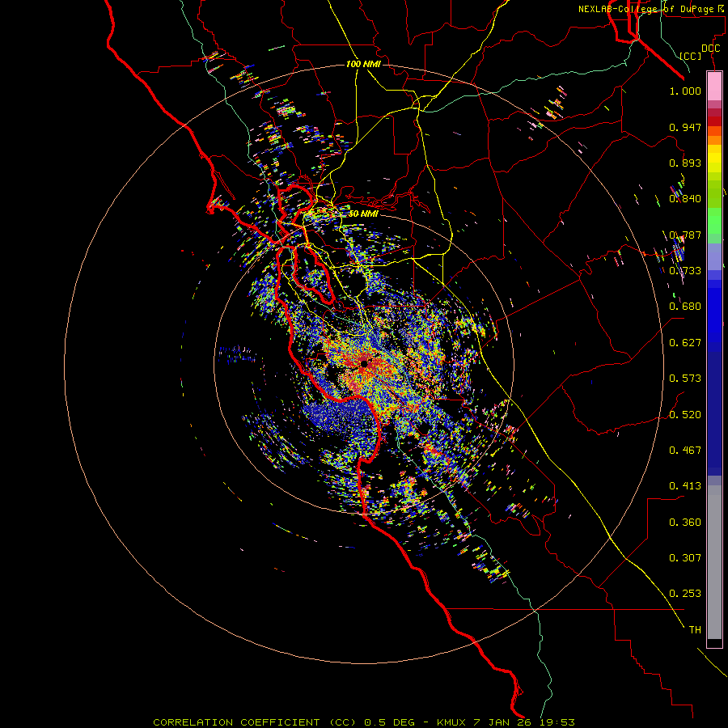The image size is (728, 728).
Task: Click the 50 NMI range ring label
Action: [363, 214]
